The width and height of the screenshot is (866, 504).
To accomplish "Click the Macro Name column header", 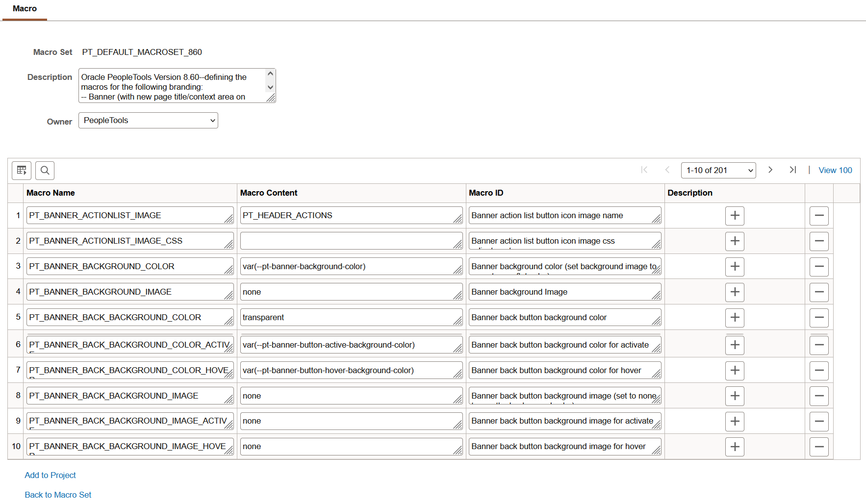I will point(51,193).
